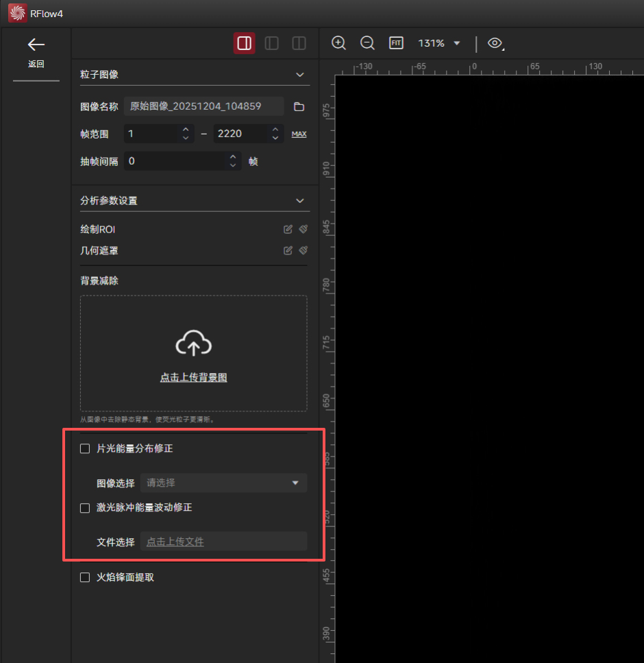Click the FIT view icon
This screenshot has height=663, width=644.
pyautogui.click(x=396, y=43)
